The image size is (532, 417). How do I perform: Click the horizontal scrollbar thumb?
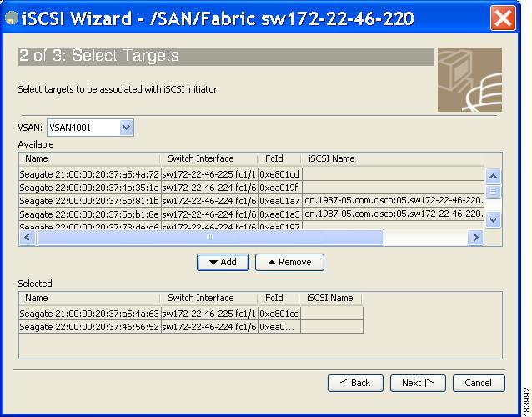pos(210,237)
